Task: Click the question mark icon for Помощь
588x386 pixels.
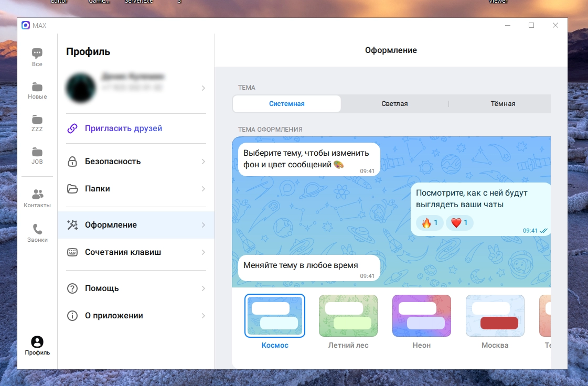Action: (72, 288)
